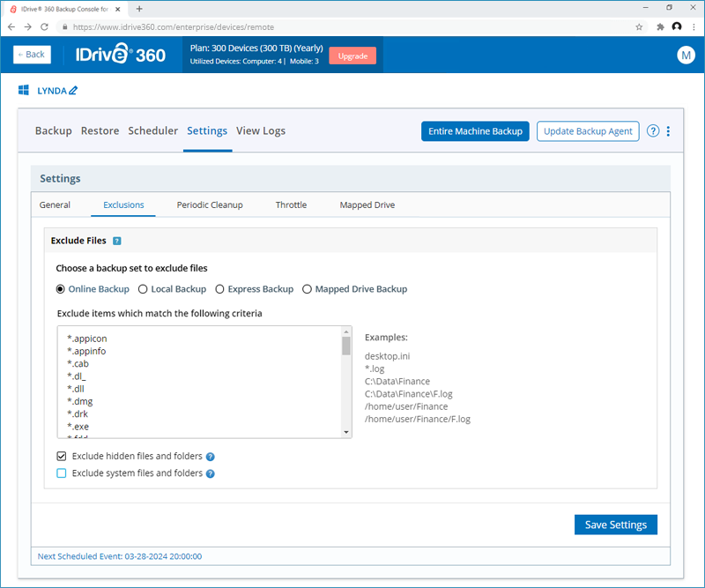Viewport: 705px width, 588px height.
Task: Click the pencil icon to rename LYNDA
Action: click(x=73, y=91)
